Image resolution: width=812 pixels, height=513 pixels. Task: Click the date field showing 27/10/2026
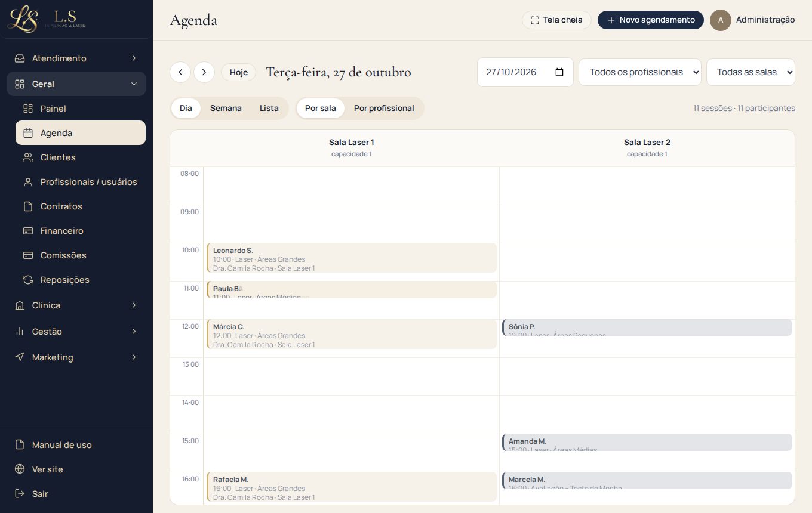pyautogui.click(x=525, y=72)
